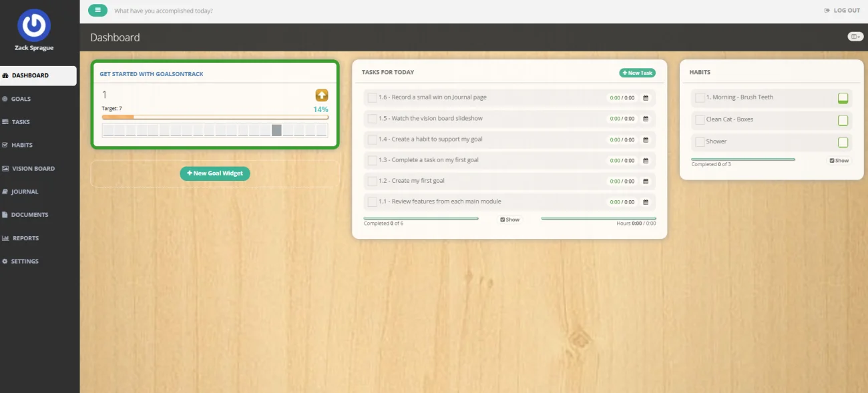Click the HABITS widget heading
The image size is (868, 393).
coord(700,72)
